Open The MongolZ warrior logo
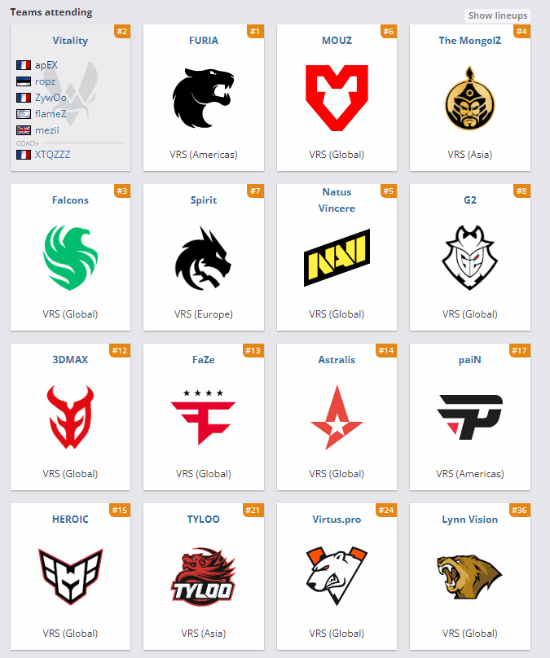The image size is (550, 658). pyautogui.click(x=469, y=98)
